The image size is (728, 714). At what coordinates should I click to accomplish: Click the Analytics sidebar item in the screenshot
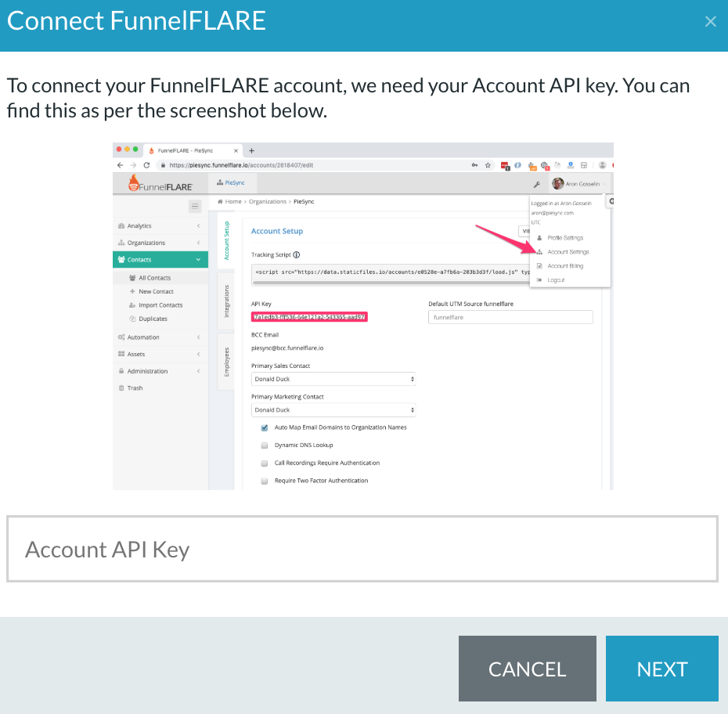tap(139, 226)
